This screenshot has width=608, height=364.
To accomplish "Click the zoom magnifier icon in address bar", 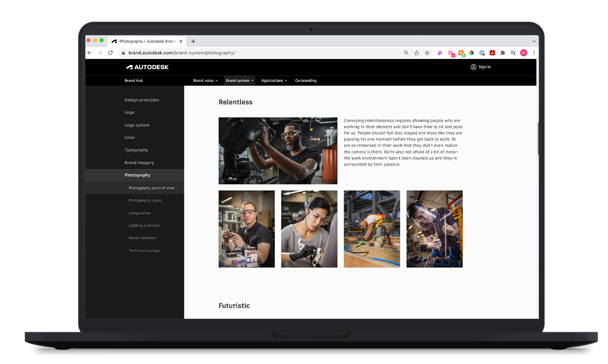I will coord(406,53).
